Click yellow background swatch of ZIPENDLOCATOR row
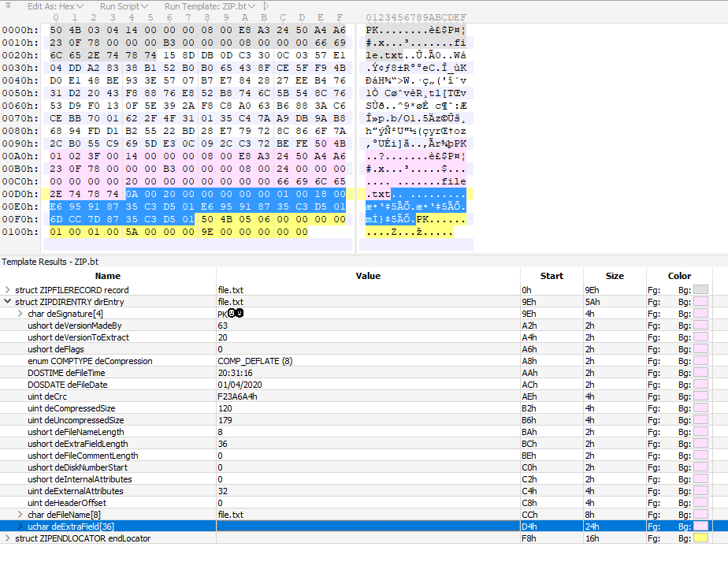This screenshot has height=562, width=728. click(x=700, y=538)
